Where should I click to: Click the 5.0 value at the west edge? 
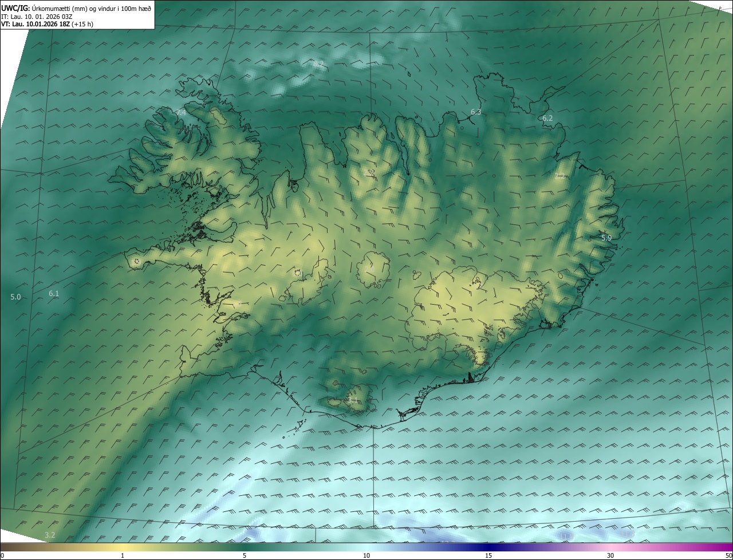(15, 297)
